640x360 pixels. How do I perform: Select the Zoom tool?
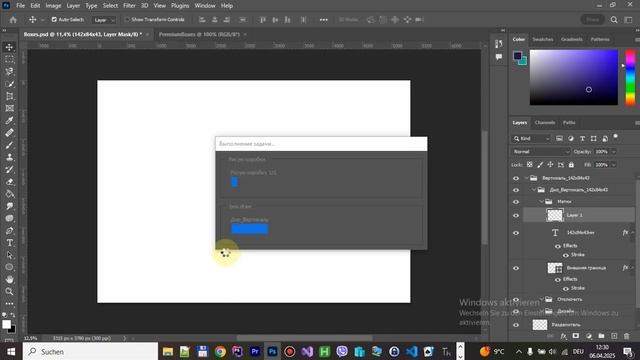tap(9, 291)
